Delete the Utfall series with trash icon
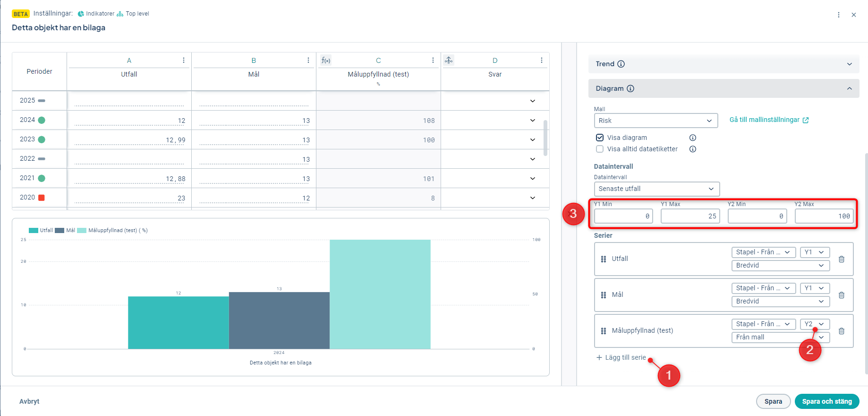 click(841, 259)
